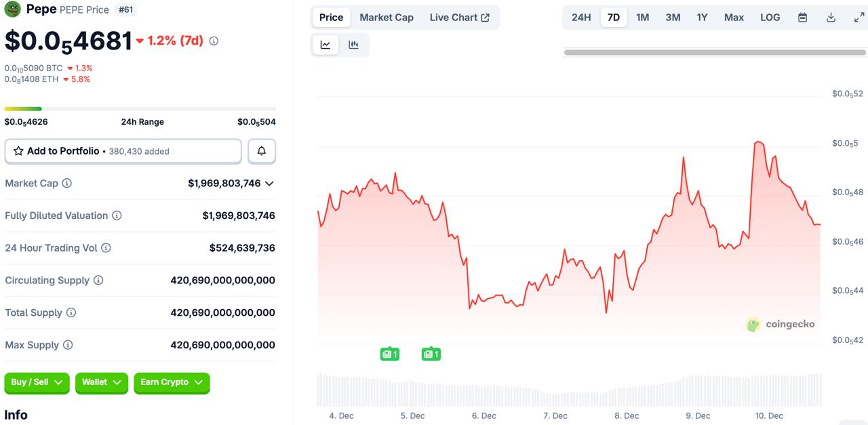Screen dimensions: 868x425
Task: Open the Earn Crypto dropdown
Action: pos(172,382)
